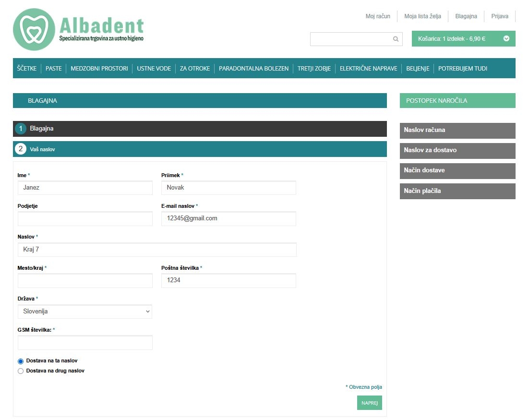Select the Naslov za dostavo step

pos(457,150)
